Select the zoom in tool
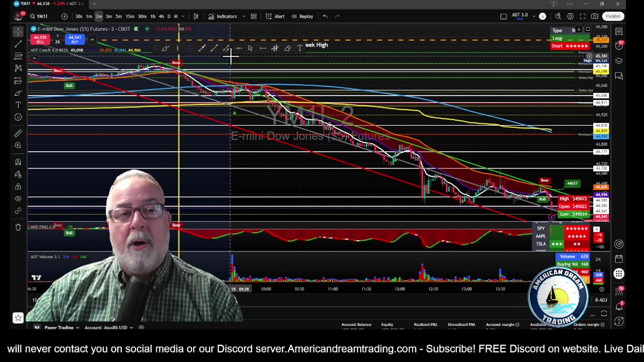The height and width of the screenshot is (362, 644). click(18, 146)
